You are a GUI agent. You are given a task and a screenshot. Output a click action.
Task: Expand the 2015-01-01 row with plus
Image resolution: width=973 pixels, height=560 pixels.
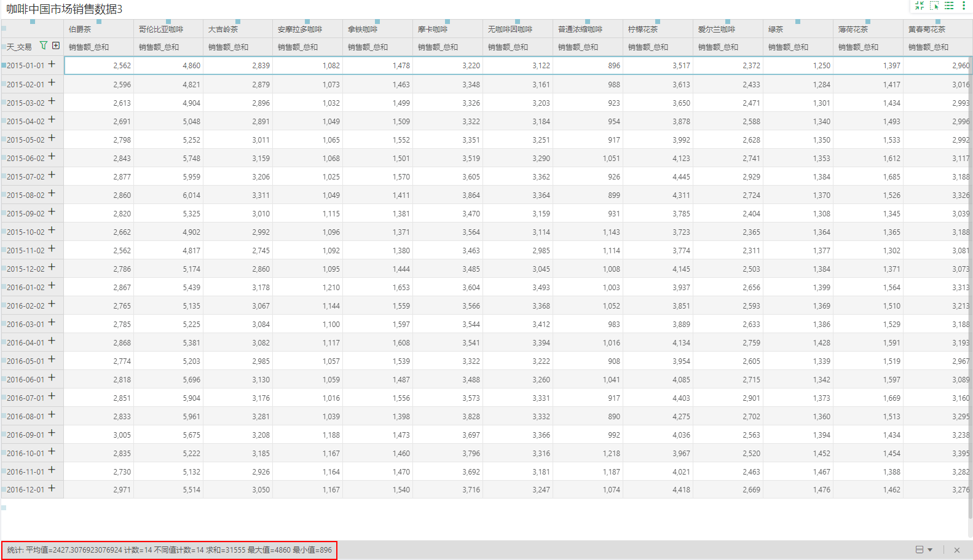52,64
